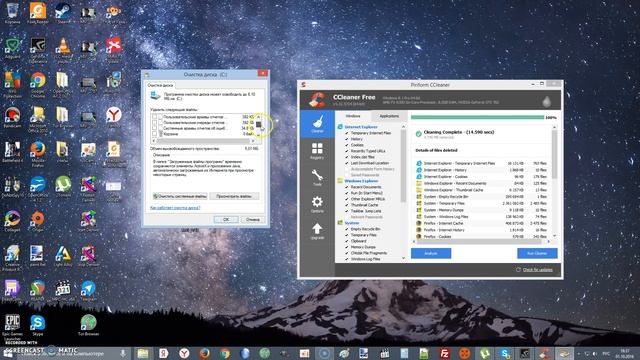Click Просмотреть файлы button in Disk Cleanup
640x360 pixels.
pos(234,196)
